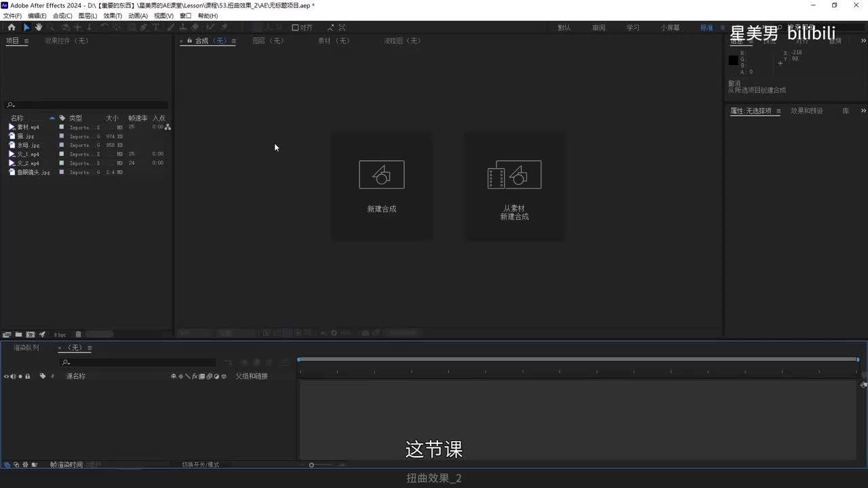Open the 合成(C) menu
This screenshot has width=868, height=488.
coord(62,16)
